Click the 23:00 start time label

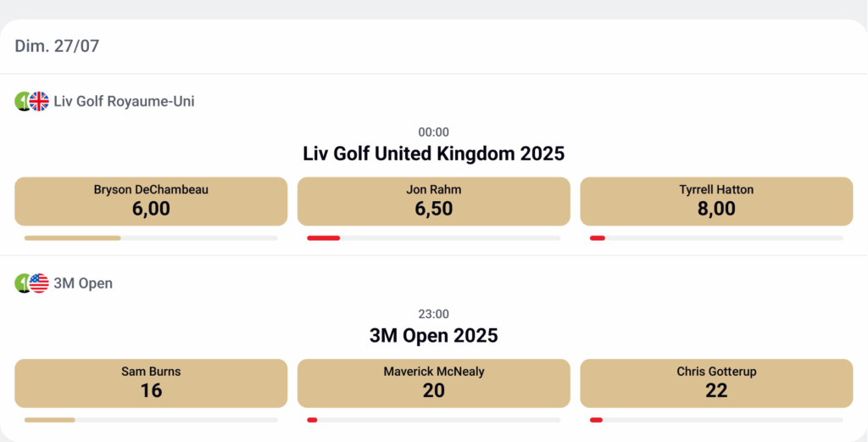pyautogui.click(x=433, y=314)
